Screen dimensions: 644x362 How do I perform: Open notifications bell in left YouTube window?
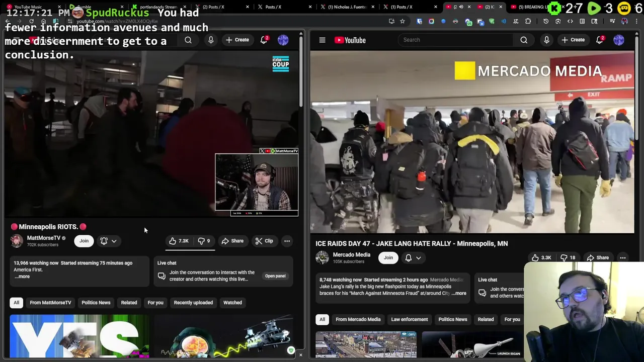264,40
